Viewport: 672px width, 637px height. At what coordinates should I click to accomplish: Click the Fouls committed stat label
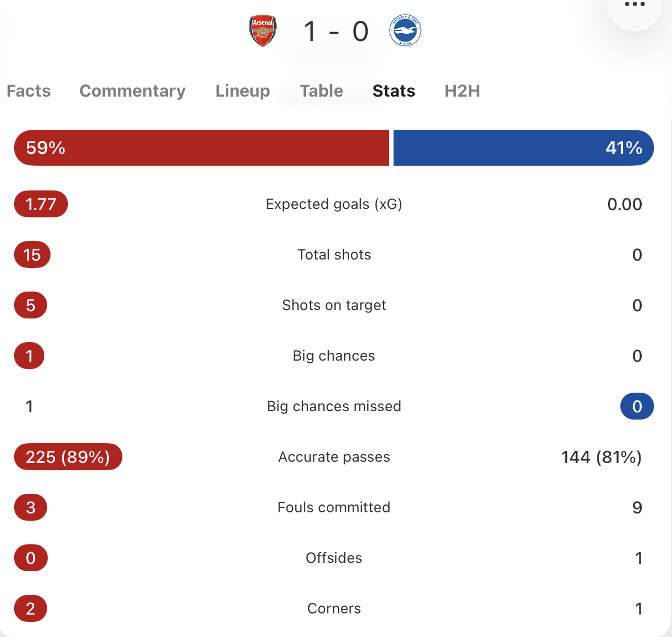pyautogui.click(x=334, y=507)
